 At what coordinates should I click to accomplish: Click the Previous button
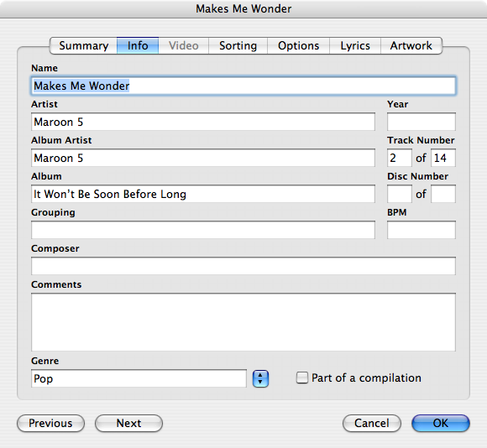[50, 423]
